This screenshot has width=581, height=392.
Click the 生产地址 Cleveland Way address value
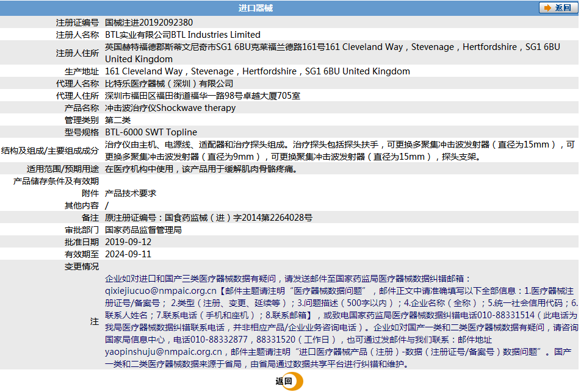(257, 71)
